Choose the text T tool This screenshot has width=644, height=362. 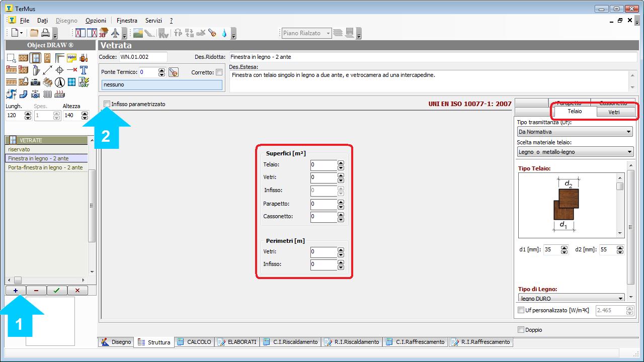[x=84, y=70]
